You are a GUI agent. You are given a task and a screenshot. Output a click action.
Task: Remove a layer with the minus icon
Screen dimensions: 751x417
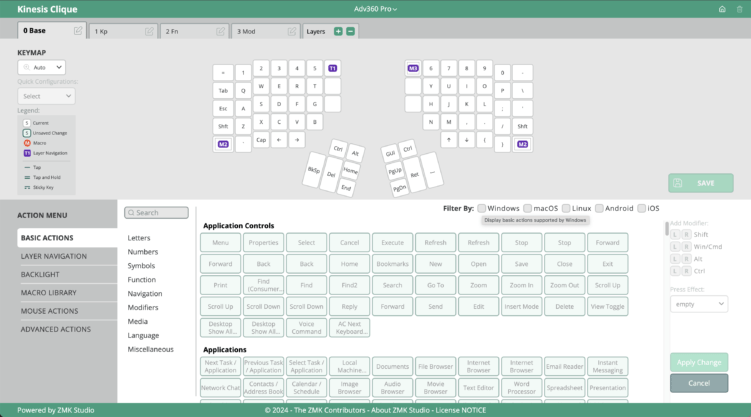351,31
